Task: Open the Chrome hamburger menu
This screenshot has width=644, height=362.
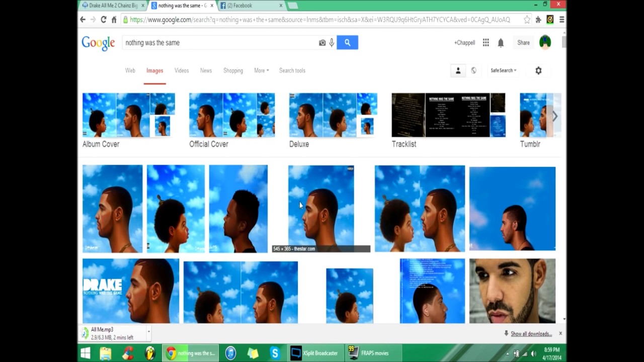Action: [x=561, y=20]
